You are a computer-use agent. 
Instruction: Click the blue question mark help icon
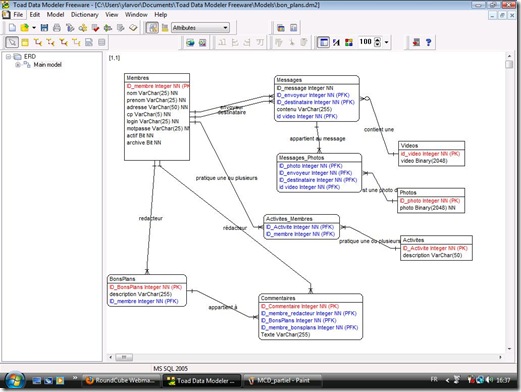pyautogui.click(x=428, y=42)
